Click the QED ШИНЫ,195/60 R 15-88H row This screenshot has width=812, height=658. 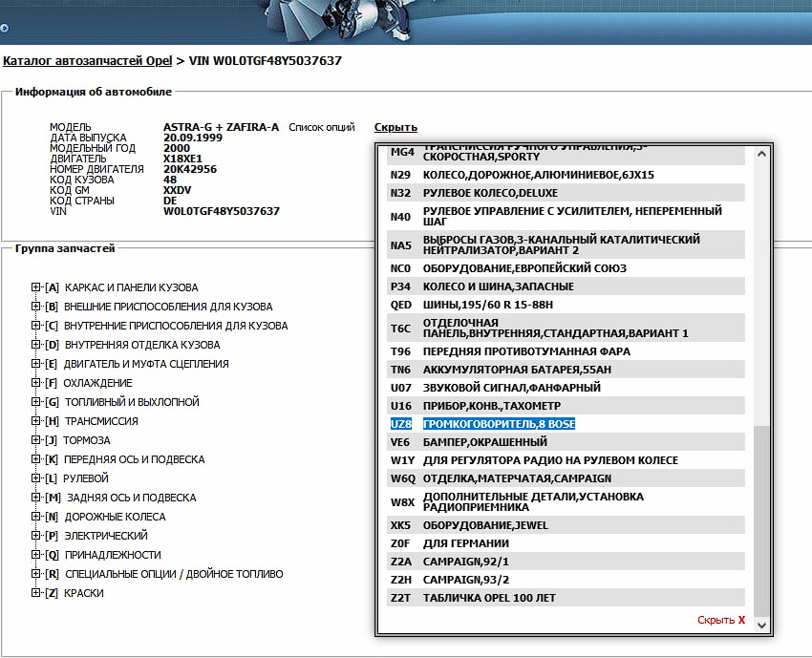point(566,305)
